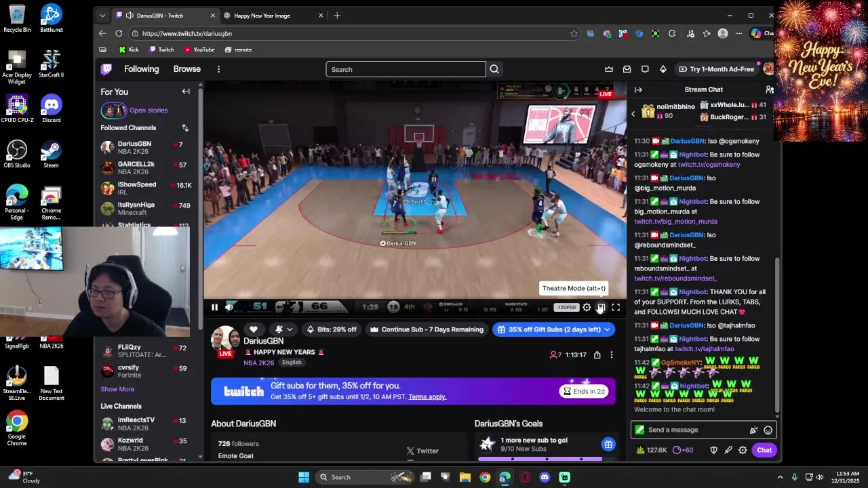Open the YouTube bookmark
The height and width of the screenshot is (488, 868).
click(x=199, y=49)
